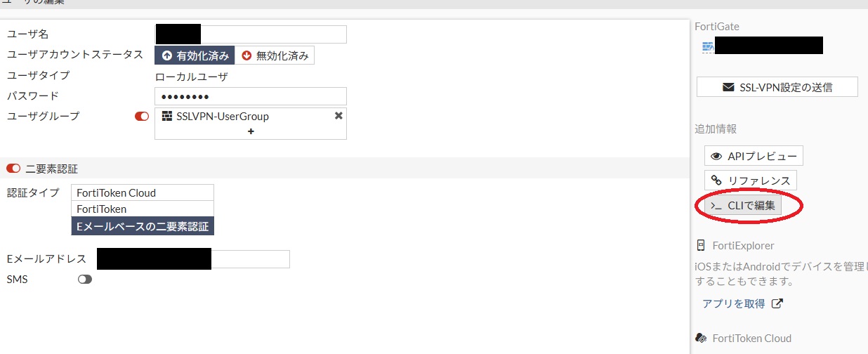
Task: Open the アプリを取得 link
Action: pyautogui.click(x=733, y=304)
